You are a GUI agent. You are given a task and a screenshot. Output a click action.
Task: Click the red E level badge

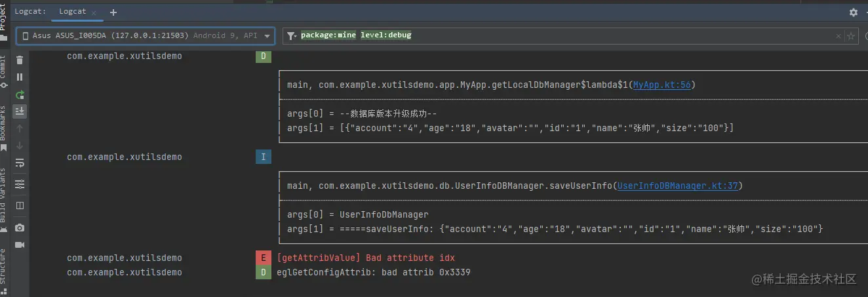pyautogui.click(x=263, y=258)
